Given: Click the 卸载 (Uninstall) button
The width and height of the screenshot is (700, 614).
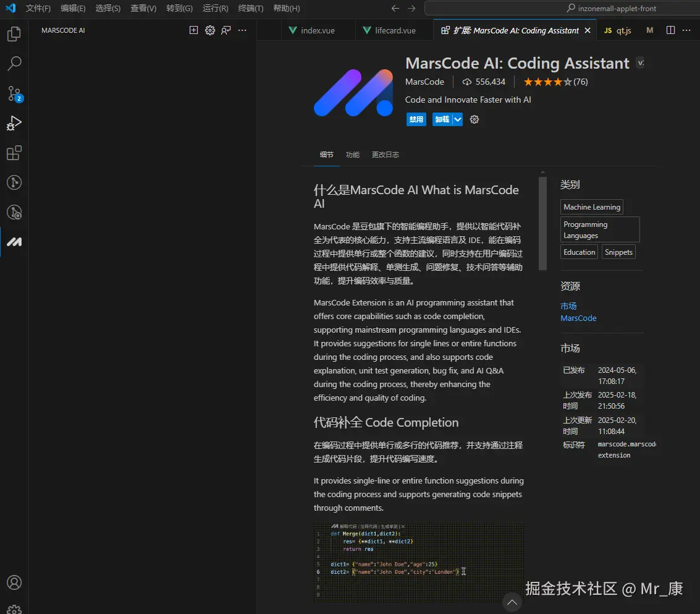Looking at the screenshot, I should (442, 119).
